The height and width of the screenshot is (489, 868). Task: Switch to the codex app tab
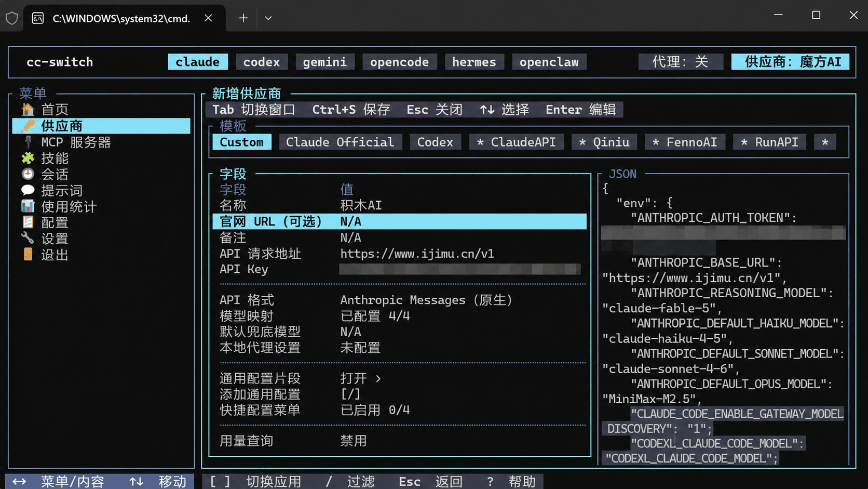click(x=262, y=62)
